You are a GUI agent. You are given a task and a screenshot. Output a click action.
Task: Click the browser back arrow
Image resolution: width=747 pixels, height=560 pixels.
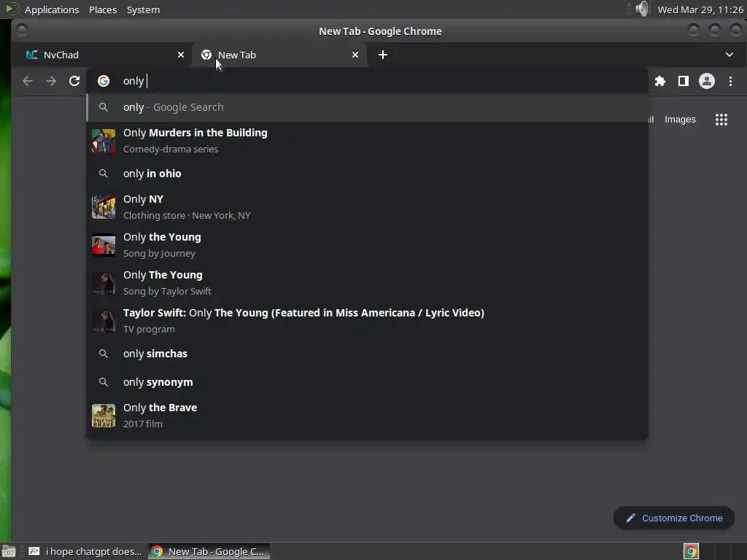[28, 81]
